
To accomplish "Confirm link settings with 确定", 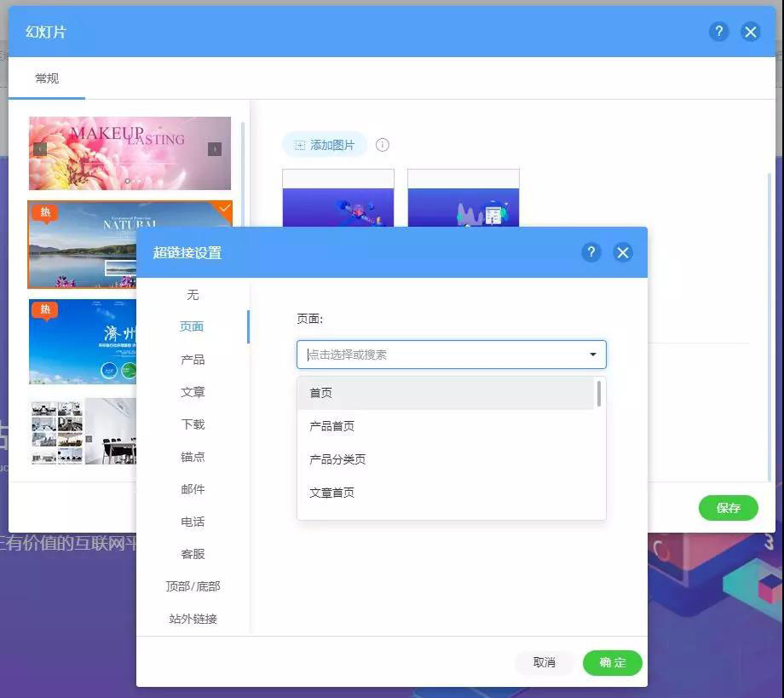I will (x=611, y=662).
